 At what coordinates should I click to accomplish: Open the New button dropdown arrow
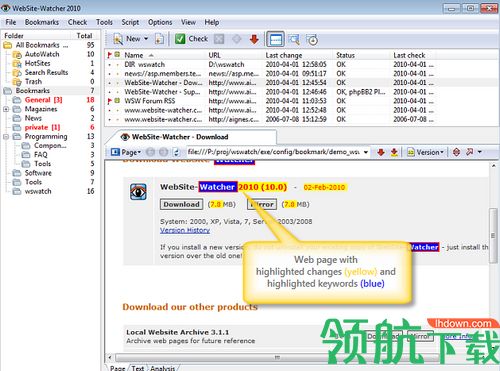tap(146, 39)
